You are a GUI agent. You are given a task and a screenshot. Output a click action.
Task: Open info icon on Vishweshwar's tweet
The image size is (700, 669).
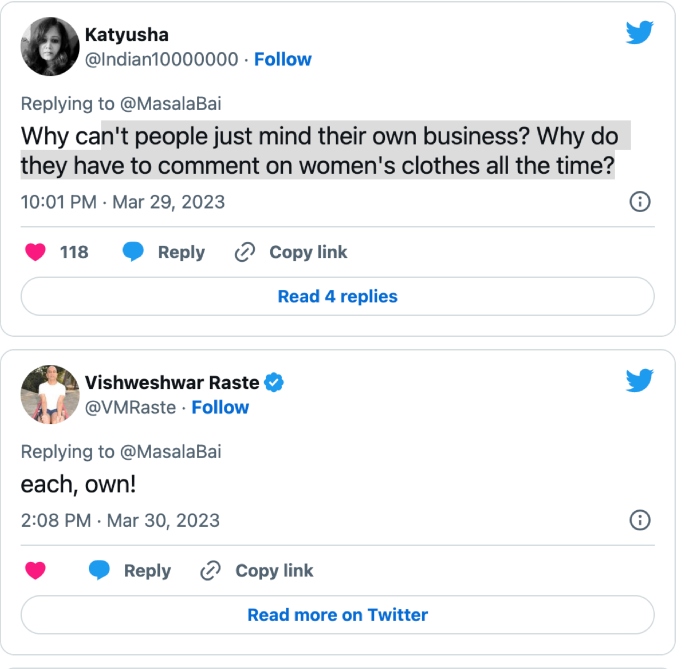[x=639, y=520]
